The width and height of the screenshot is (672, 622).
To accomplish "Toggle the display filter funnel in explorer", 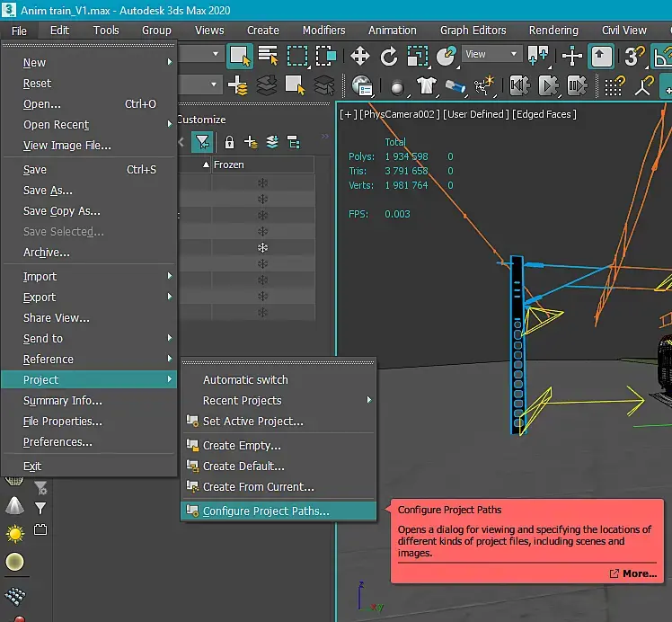I will point(202,142).
